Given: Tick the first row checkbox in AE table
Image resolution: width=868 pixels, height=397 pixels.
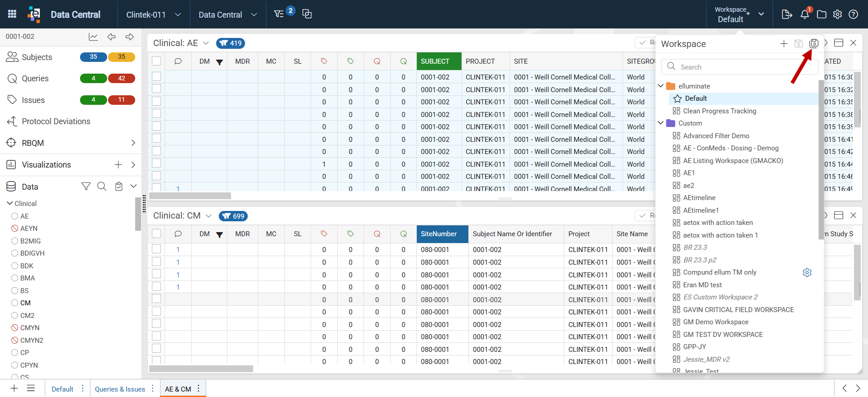Looking at the screenshot, I should pos(156,76).
